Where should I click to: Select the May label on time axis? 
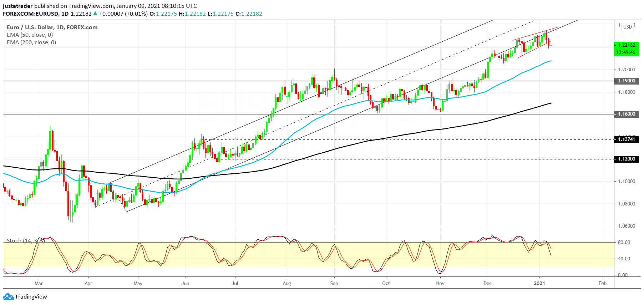pyautogui.click(x=138, y=284)
